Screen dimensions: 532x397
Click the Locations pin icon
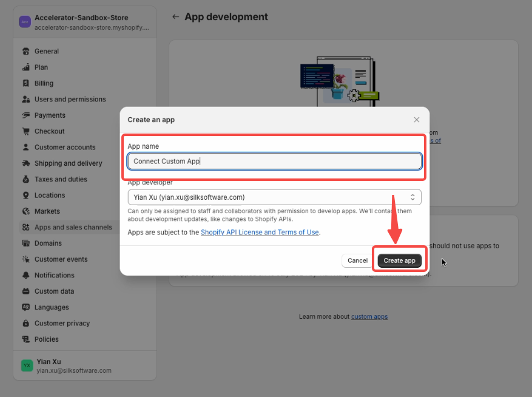[26, 195]
